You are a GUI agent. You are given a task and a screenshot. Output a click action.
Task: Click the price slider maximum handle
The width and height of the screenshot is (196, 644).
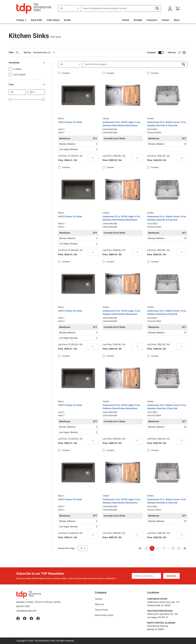[44, 99]
